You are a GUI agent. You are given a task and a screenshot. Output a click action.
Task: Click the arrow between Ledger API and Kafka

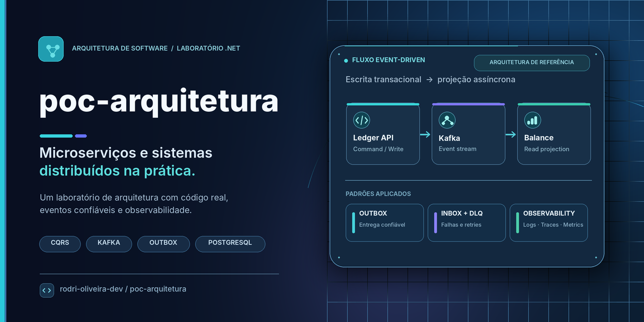(426, 134)
